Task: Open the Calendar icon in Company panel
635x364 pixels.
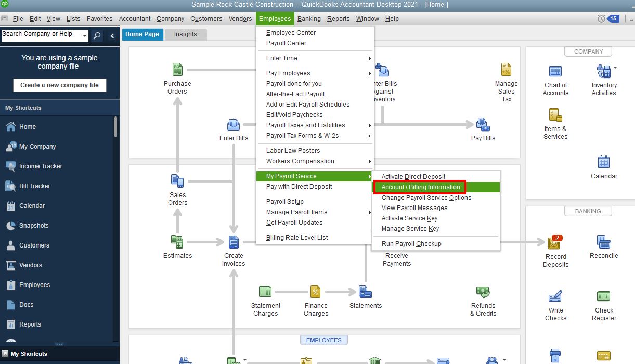Action: pyautogui.click(x=604, y=162)
